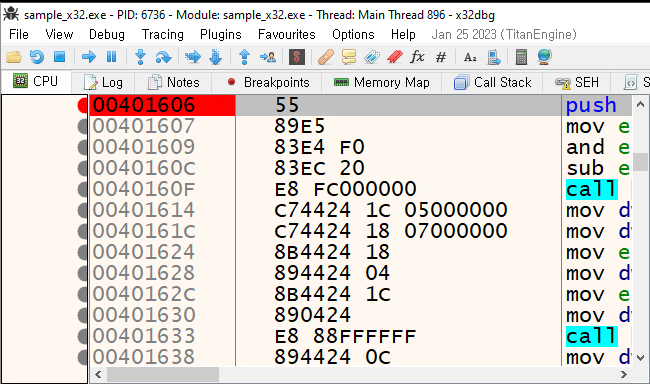Open the File menu
The image size is (650, 384).
tap(19, 34)
